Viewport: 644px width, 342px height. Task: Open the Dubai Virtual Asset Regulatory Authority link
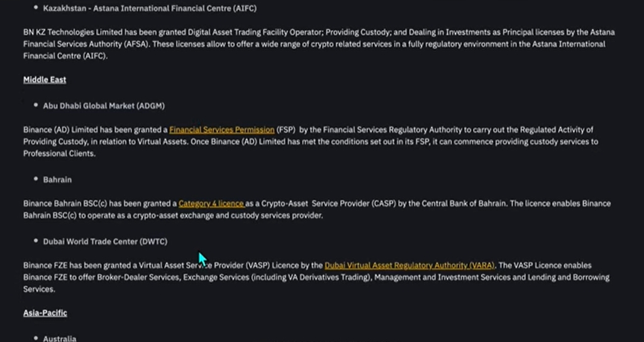[409, 266]
